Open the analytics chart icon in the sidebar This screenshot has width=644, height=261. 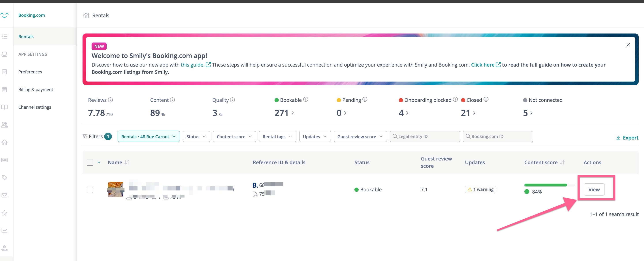(x=4, y=230)
